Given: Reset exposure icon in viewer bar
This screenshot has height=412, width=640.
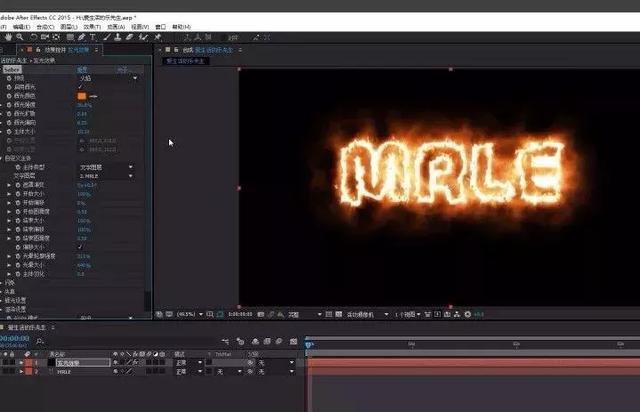Looking at the screenshot, I should (468, 314).
